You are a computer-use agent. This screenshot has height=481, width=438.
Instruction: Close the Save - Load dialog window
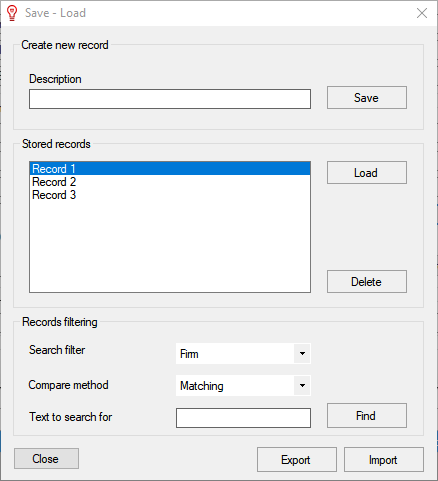pyautogui.click(x=422, y=13)
